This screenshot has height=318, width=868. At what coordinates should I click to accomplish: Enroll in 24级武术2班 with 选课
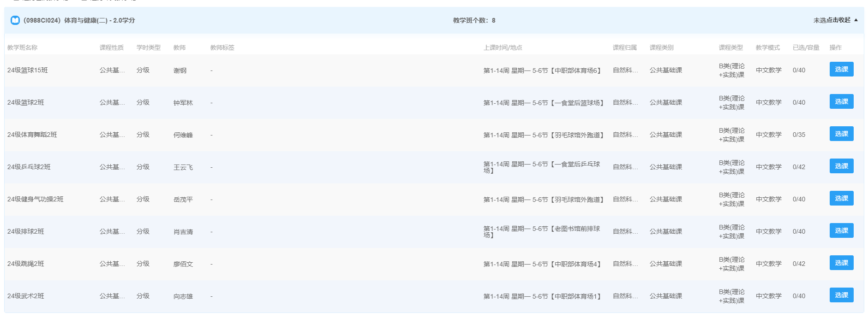[x=841, y=295]
